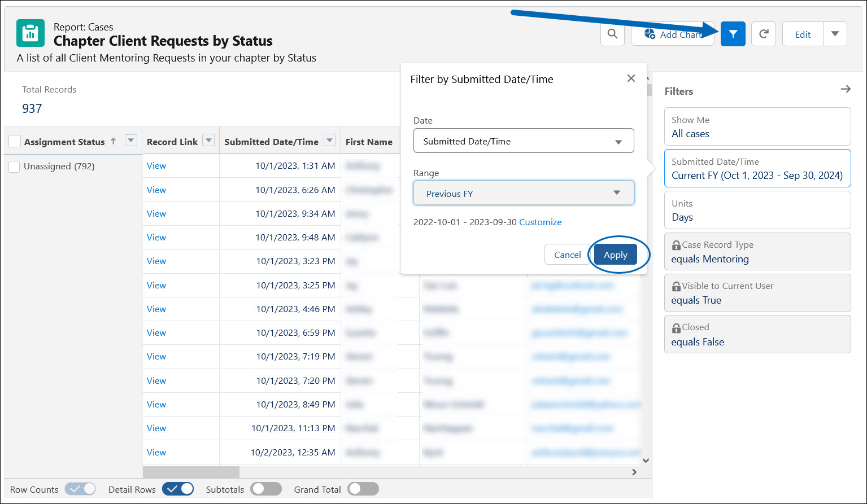The image size is (867, 504).
Task: Toggle the filter funnel icon
Action: coord(733,34)
